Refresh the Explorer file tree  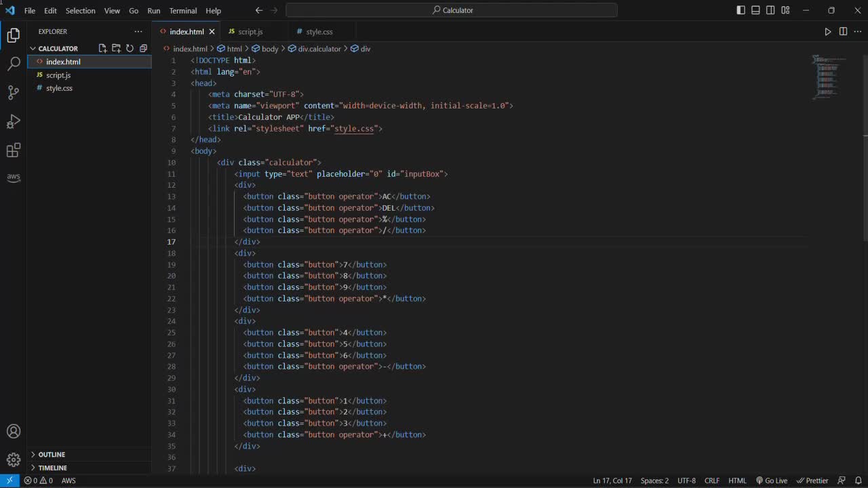click(x=130, y=48)
